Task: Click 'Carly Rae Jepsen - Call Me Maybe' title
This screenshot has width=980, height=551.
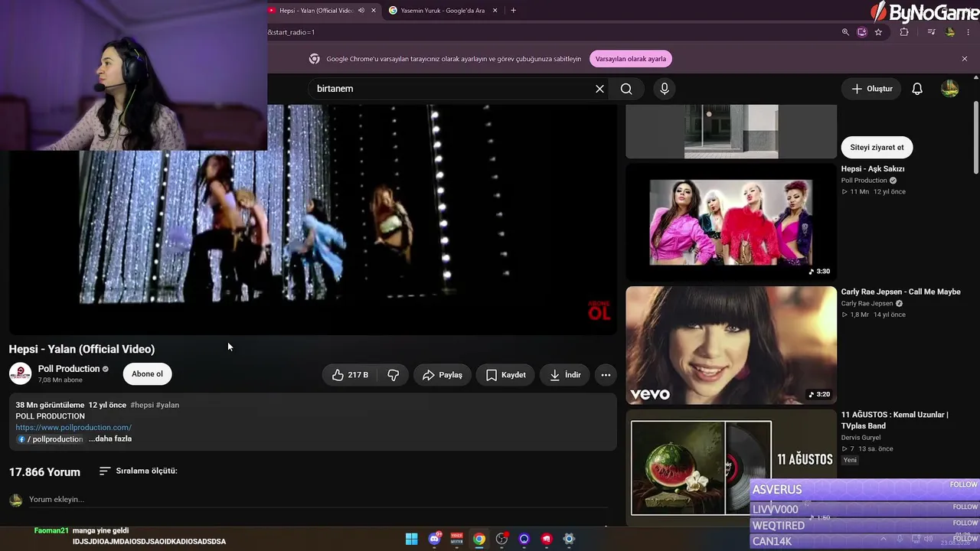Action: (x=901, y=292)
